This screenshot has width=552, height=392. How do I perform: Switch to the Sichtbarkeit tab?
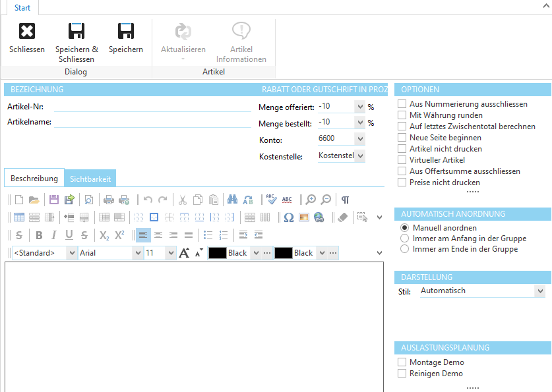(90, 179)
